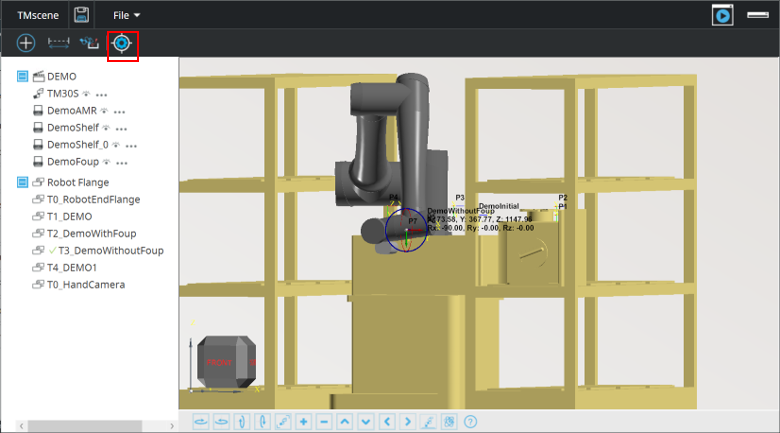Click the zoom in plus view button
The width and height of the screenshot is (780, 433).
[x=303, y=422]
